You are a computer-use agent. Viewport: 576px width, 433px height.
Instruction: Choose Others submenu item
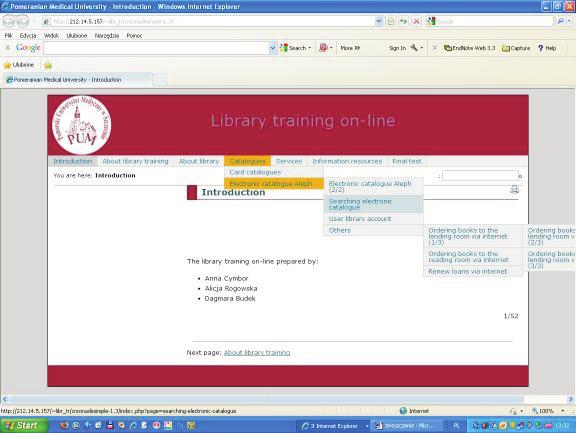[x=374, y=230]
